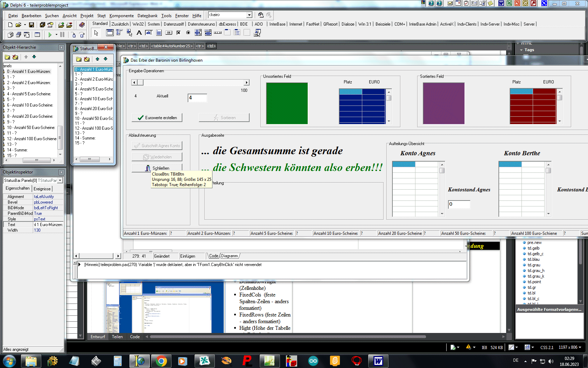Switch to the Win32 palette tab

[x=138, y=24]
